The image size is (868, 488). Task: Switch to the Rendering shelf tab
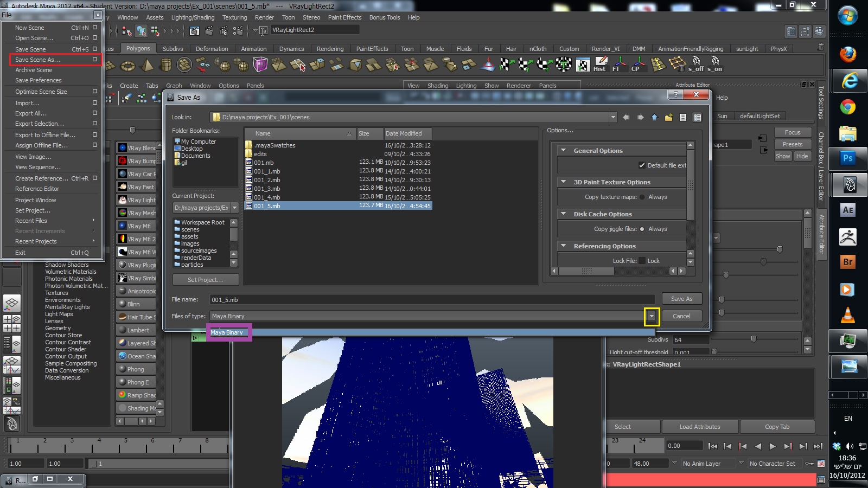click(x=330, y=49)
